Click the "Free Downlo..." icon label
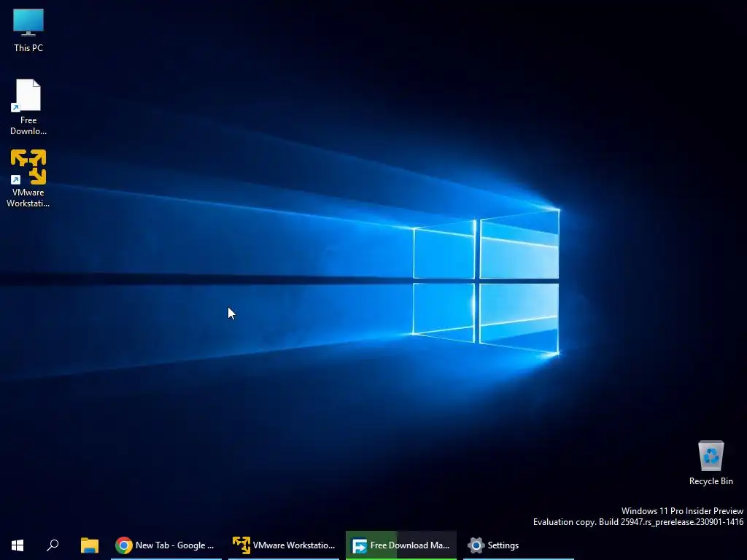Image resolution: width=747 pixels, height=560 pixels. 28,125
